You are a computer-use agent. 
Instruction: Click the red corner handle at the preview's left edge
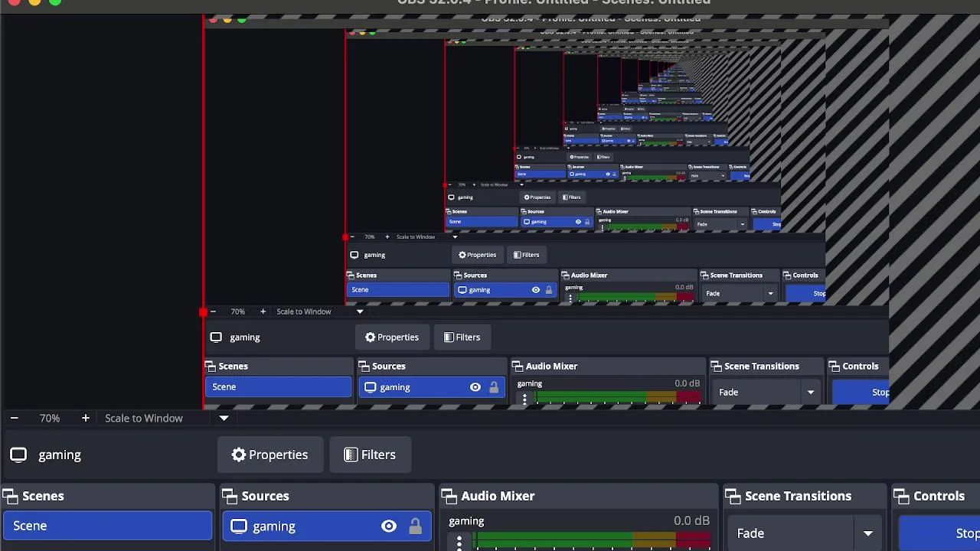point(203,312)
